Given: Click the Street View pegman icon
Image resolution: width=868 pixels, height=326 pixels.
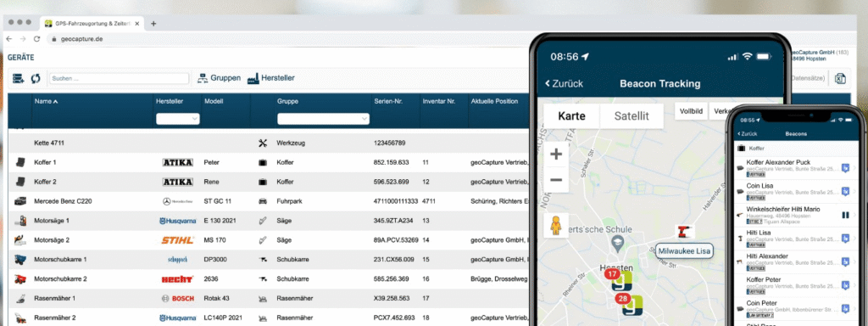Looking at the screenshot, I should pos(556,226).
